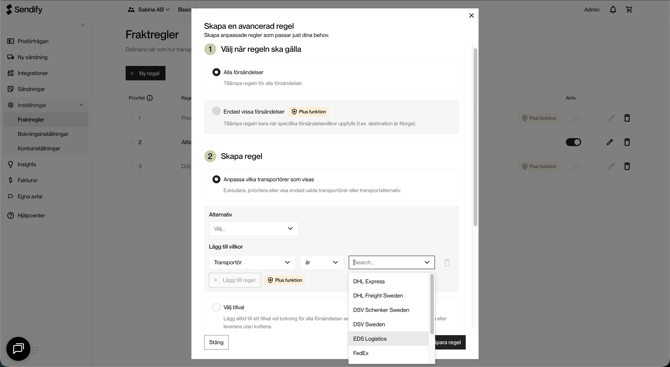Click the dialog vertical scrollbar

pos(475,137)
